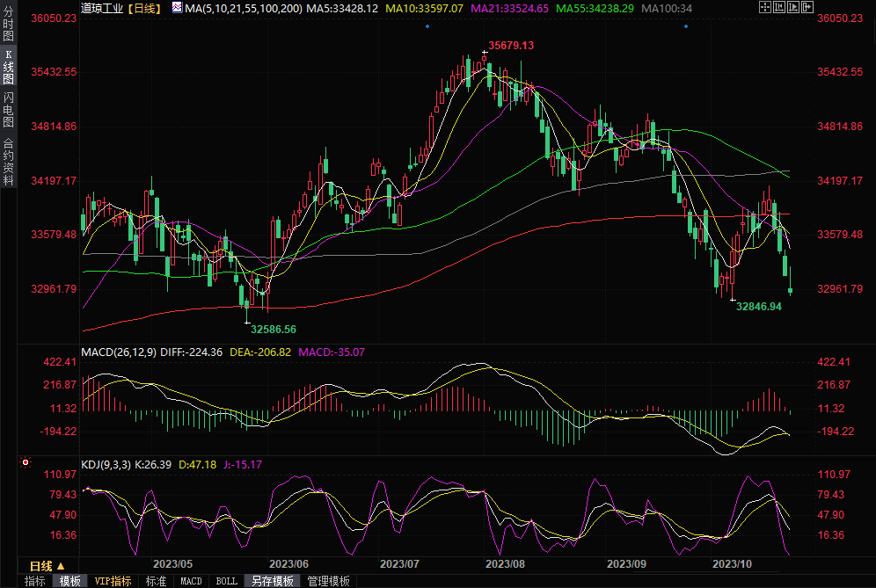The image size is (876, 588).
Task: Click the MA indicator chart icon
Action: tap(177, 8)
